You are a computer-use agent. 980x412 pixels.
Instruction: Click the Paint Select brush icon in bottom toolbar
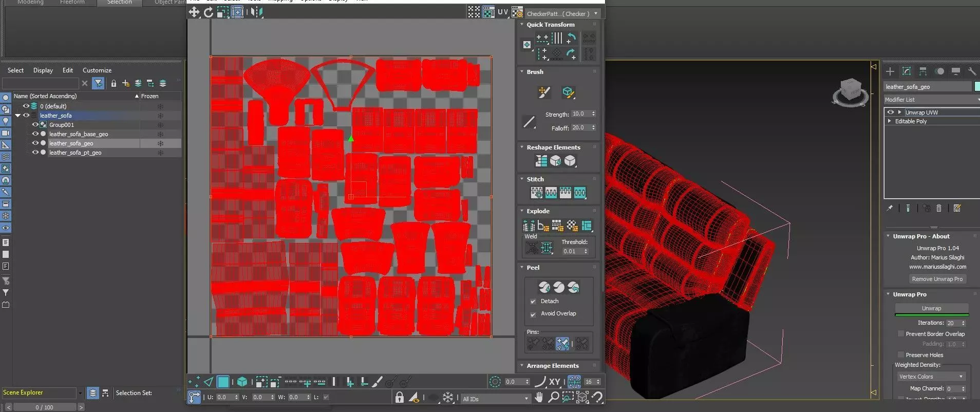[377, 382]
